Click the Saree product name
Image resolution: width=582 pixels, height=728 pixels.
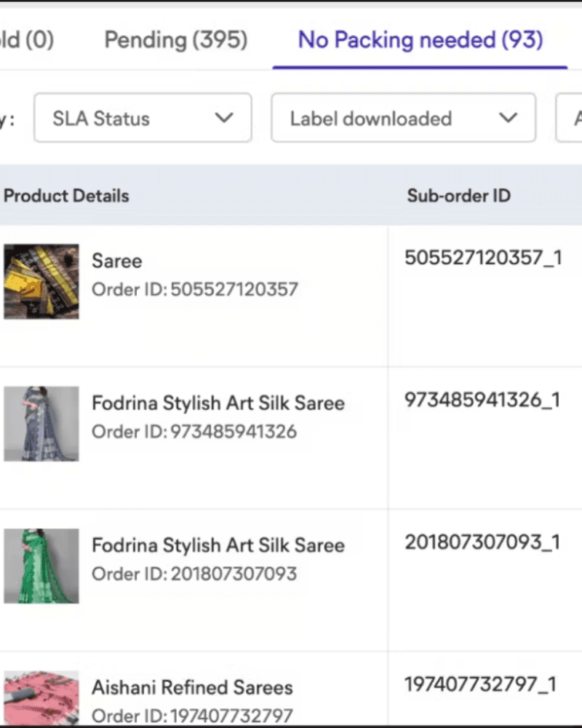click(117, 261)
